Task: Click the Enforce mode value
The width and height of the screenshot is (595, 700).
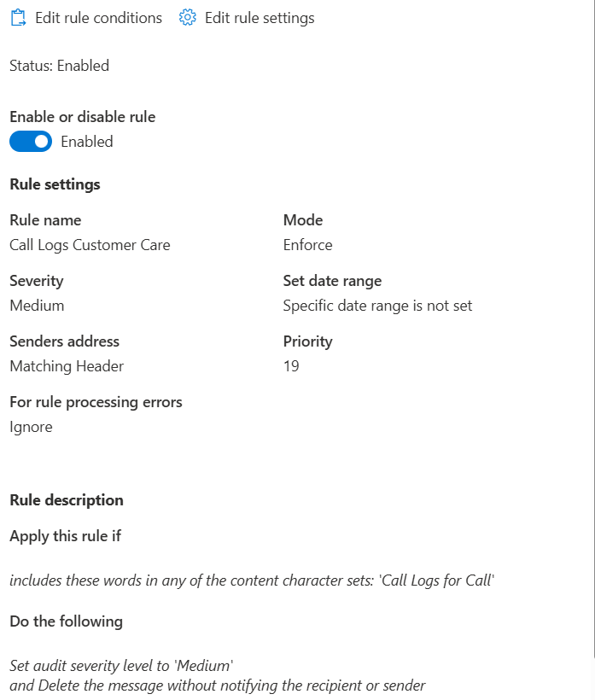Action: point(308,245)
